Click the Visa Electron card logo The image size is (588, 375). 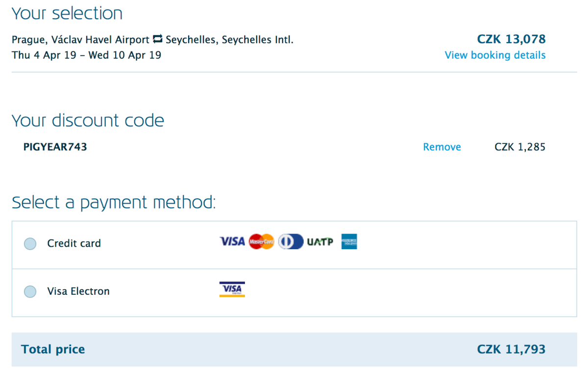[x=232, y=289]
